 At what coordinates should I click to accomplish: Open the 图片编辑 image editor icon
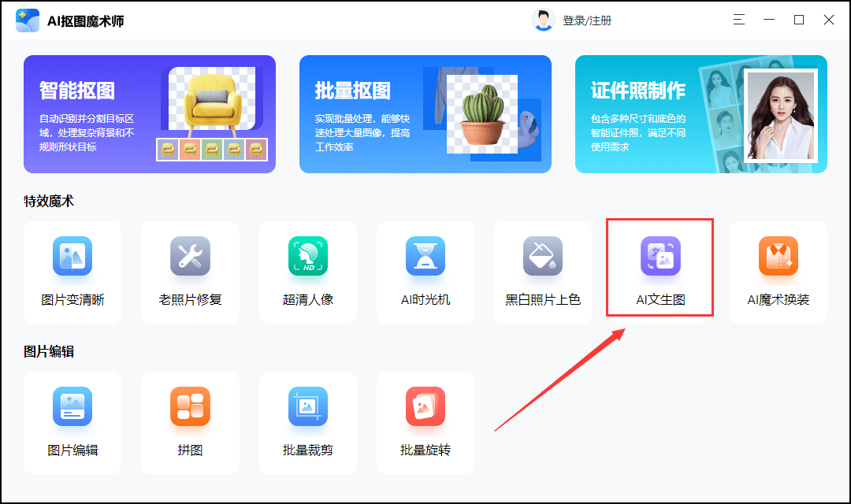click(72, 407)
